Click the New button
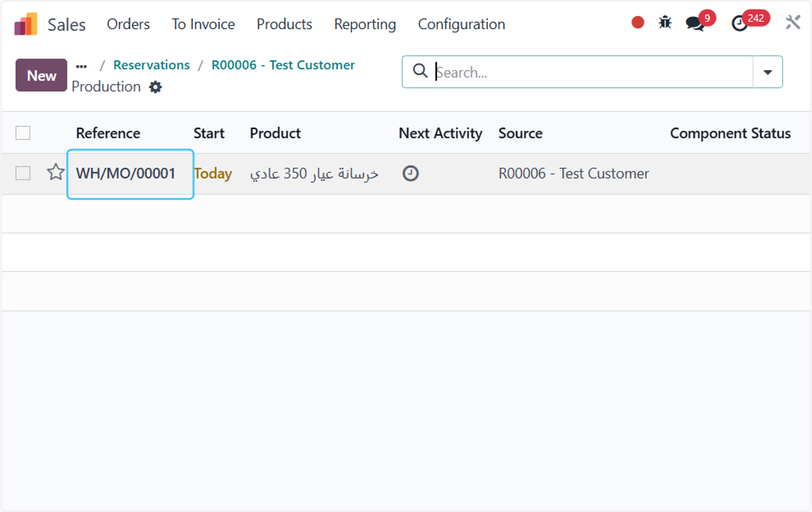The width and height of the screenshot is (812, 512). click(41, 75)
